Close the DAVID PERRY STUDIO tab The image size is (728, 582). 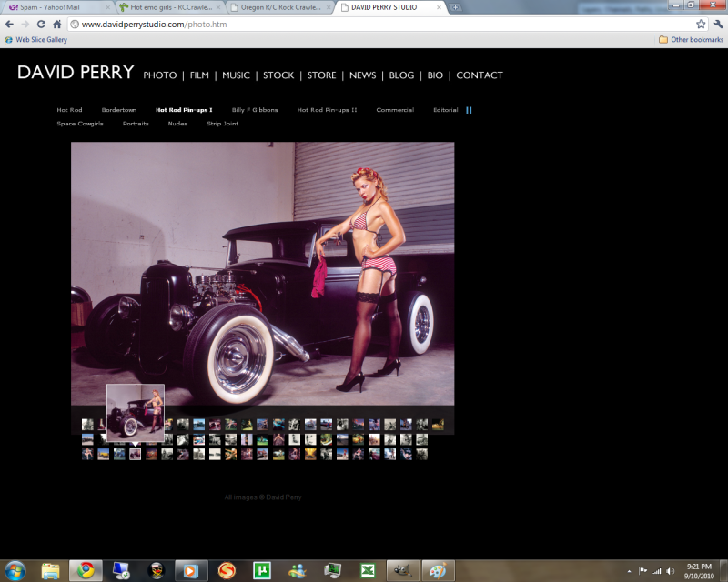click(439, 7)
